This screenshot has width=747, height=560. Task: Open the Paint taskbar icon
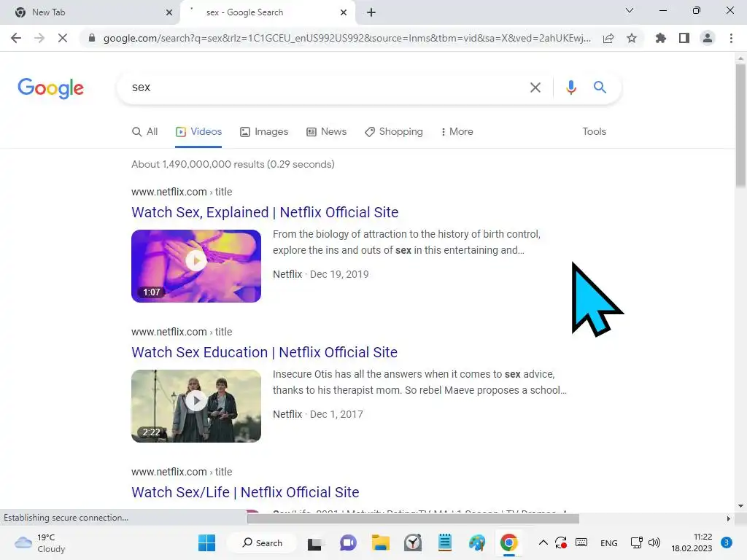tap(477, 542)
